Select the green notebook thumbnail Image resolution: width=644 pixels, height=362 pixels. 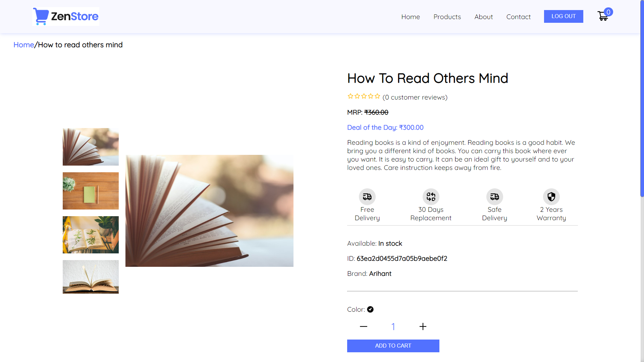tap(91, 191)
